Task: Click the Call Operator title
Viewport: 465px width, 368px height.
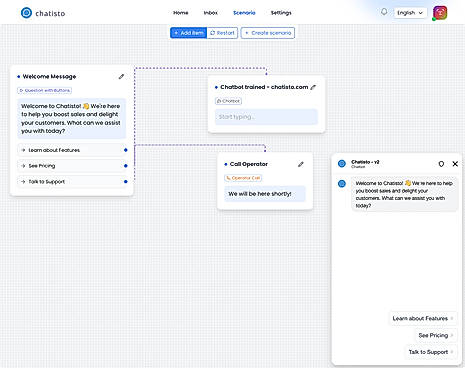Action: 249,164
